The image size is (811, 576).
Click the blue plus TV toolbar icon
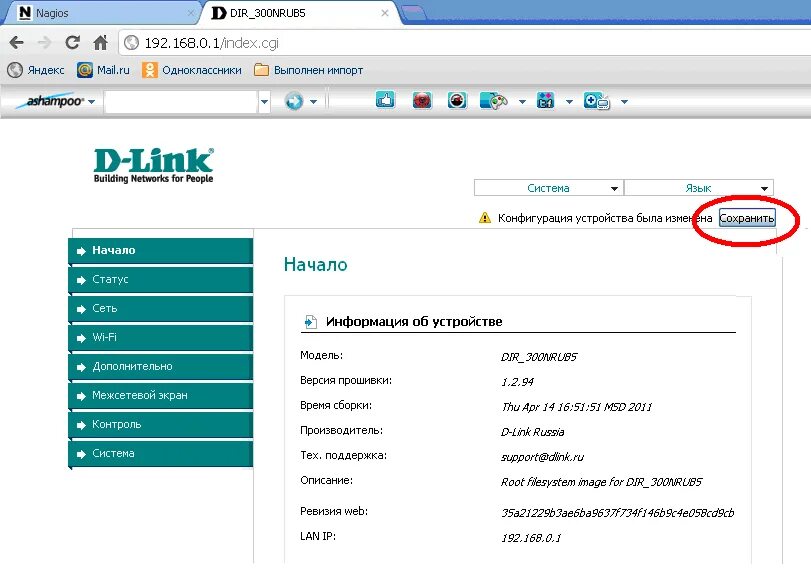[597, 101]
